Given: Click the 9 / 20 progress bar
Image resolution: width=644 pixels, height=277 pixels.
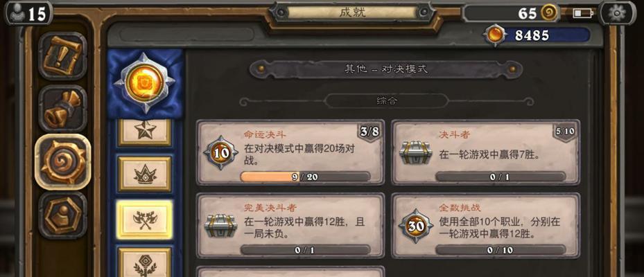Looking at the screenshot, I should coord(305,177).
